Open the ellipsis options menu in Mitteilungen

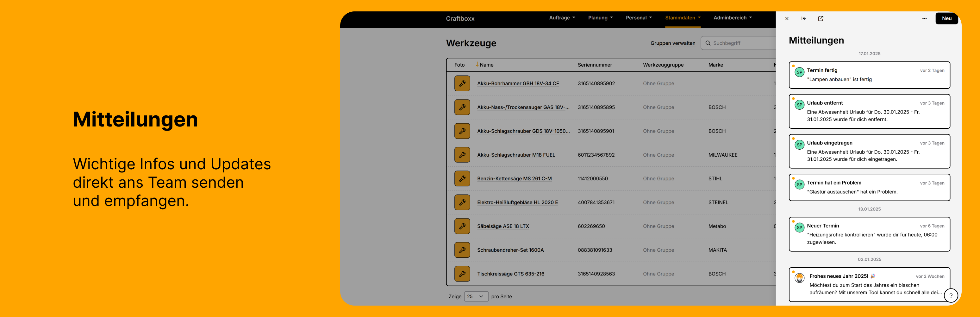tap(924, 18)
